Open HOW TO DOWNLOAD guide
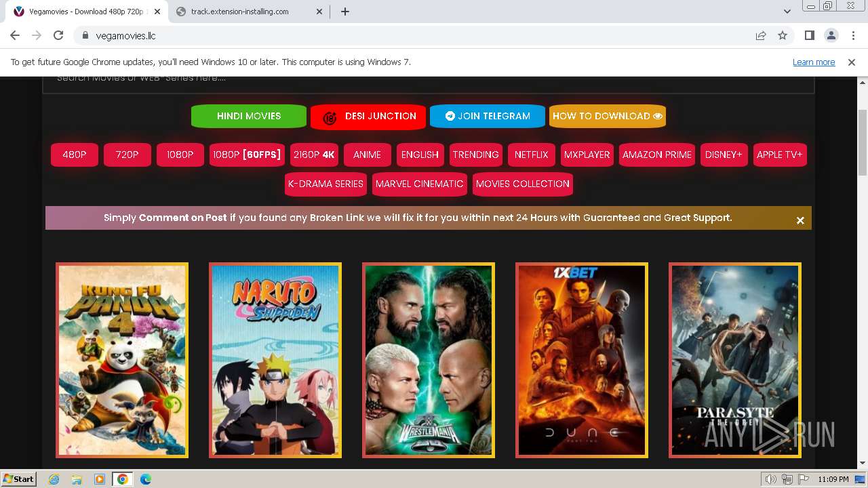The height and width of the screenshot is (488, 868). click(608, 116)
